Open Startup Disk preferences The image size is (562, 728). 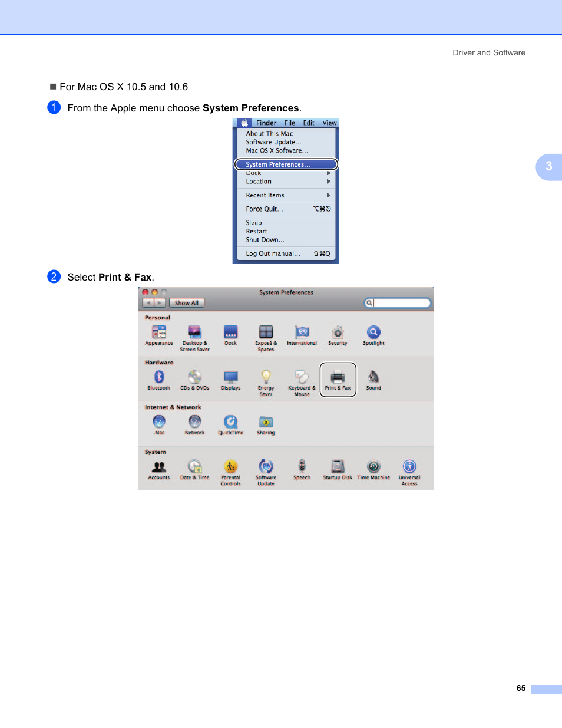[338, 470]
